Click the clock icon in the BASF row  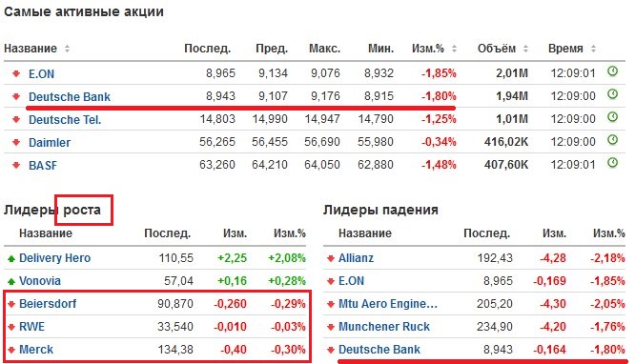[x=613, y=163]
